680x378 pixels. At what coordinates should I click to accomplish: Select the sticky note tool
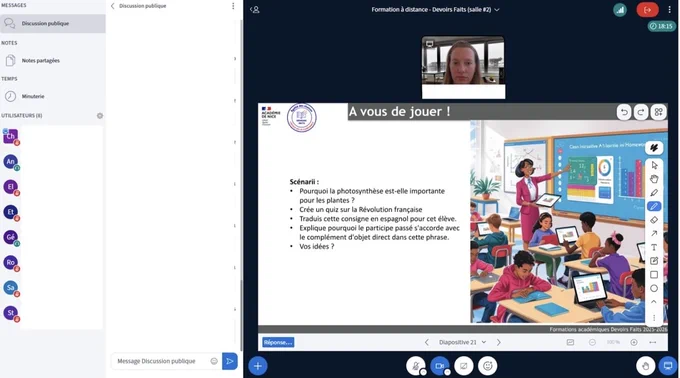(654, 261)
